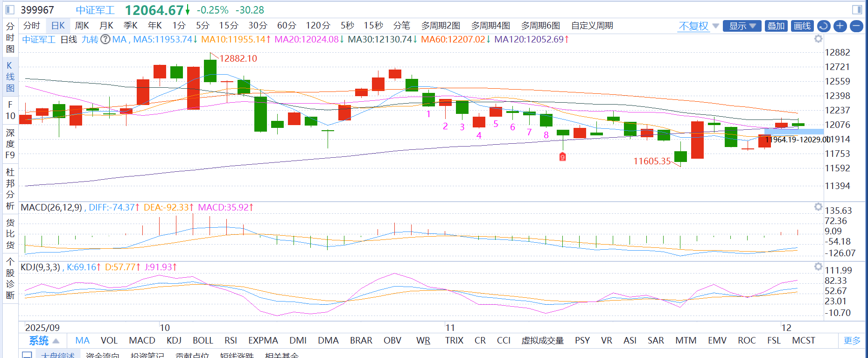Open 个股诊断 sidebar item
Screen dimensions: 868x358
(10, 279)
